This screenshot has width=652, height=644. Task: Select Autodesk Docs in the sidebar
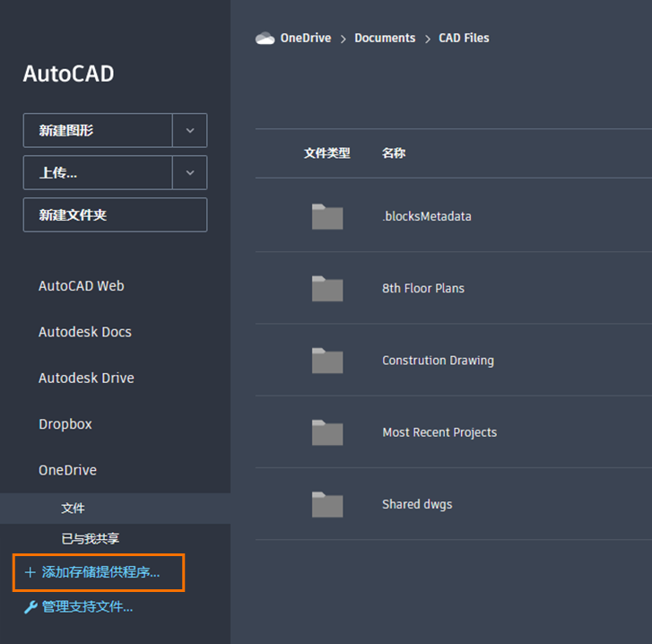click(85, 332)
